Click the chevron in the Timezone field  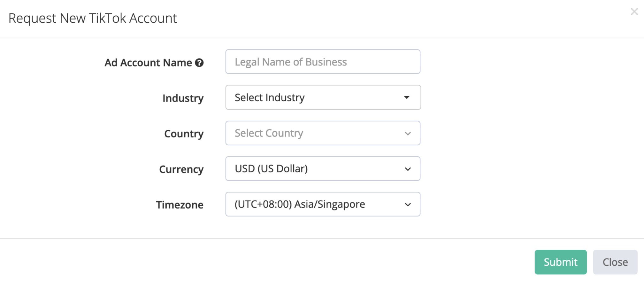408,204
